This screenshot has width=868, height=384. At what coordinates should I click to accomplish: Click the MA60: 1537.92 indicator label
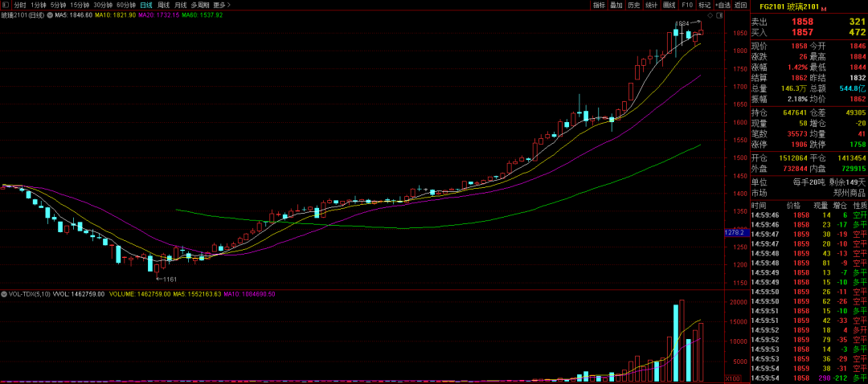click(202, 15)
